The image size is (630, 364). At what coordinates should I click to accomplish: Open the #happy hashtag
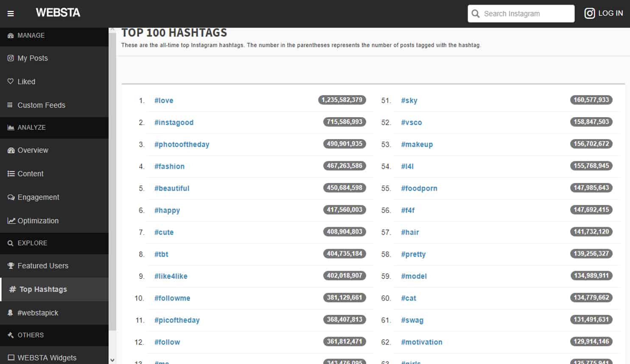[167, 210]
